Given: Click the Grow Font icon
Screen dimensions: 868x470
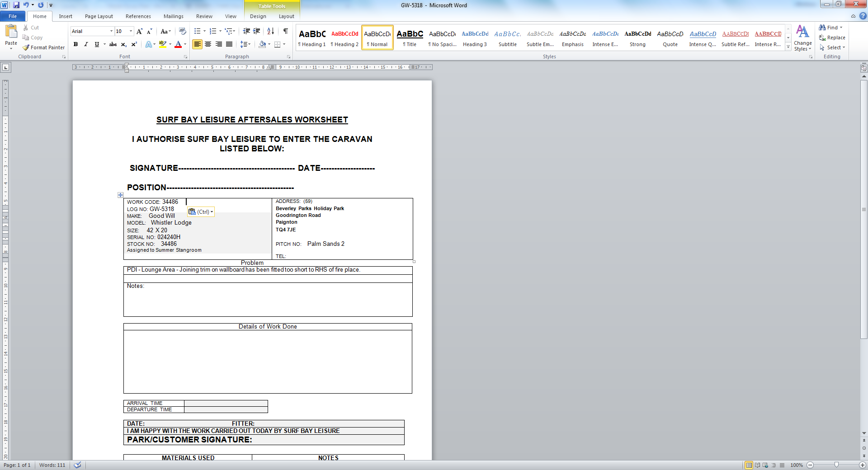Looking at the screenshot, I should click(139, 31).
